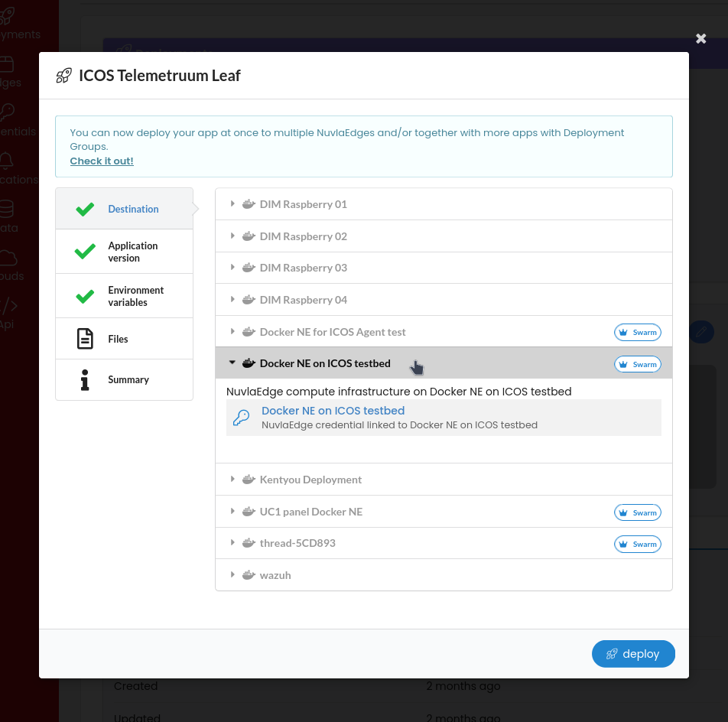This screenshot has height=722, width=728.
Task: Switch to the Files step
Action: pos(124,339)
